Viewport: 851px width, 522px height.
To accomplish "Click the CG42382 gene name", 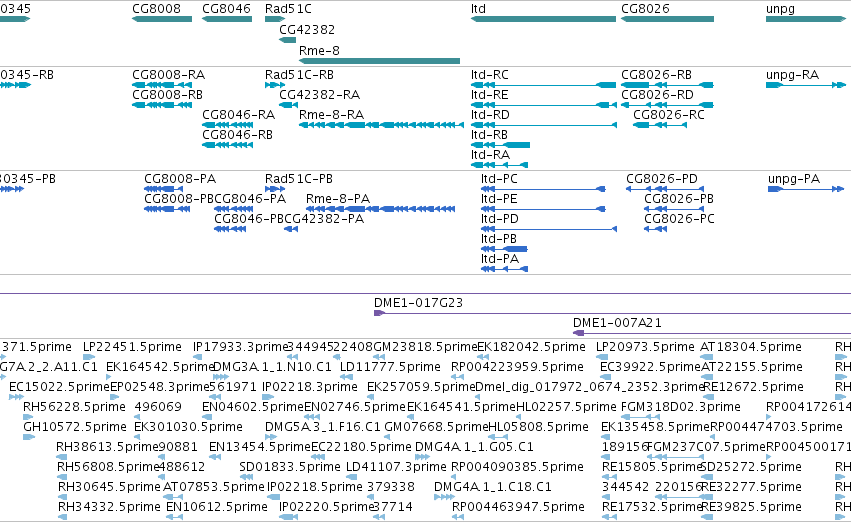I will coord(307,30).
